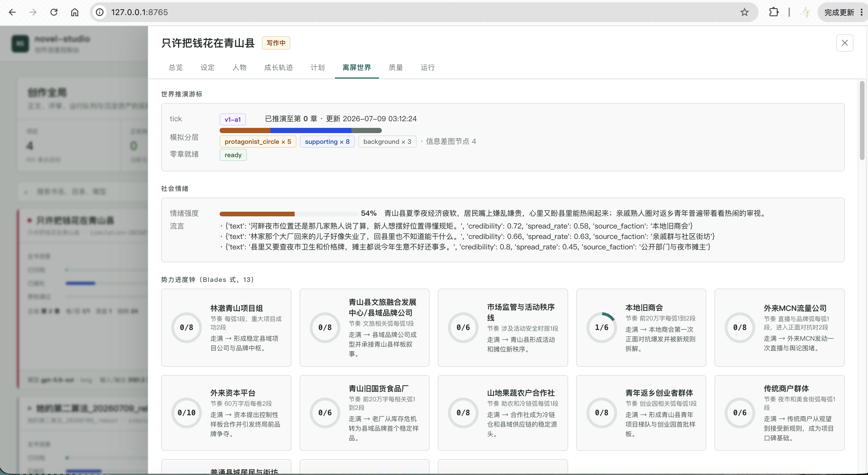The width and height of the screenshot is (868, 475).
Task: Switch to the 质量 tab
Action: coord(395,68)
